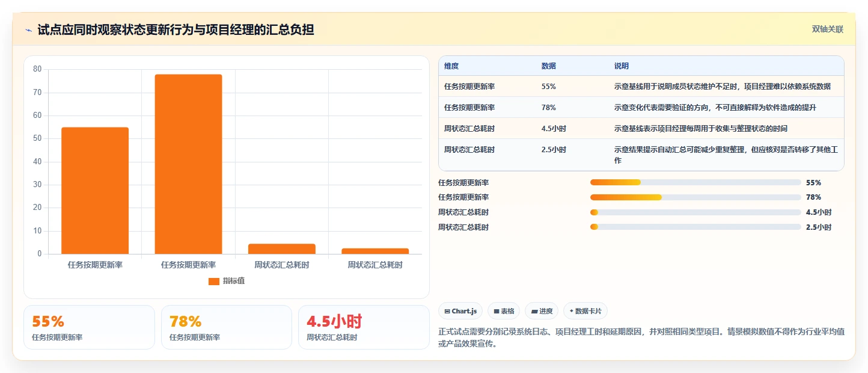Click the 4.5小时 cell in the table
The image size is (868, 373).
[554, 129]
